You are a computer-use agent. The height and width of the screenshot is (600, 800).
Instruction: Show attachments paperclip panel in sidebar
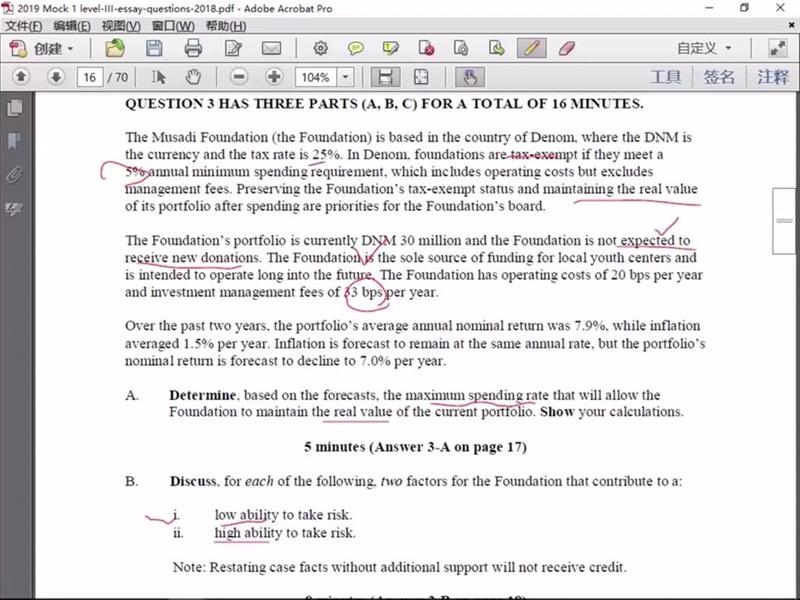coord(15,175)
